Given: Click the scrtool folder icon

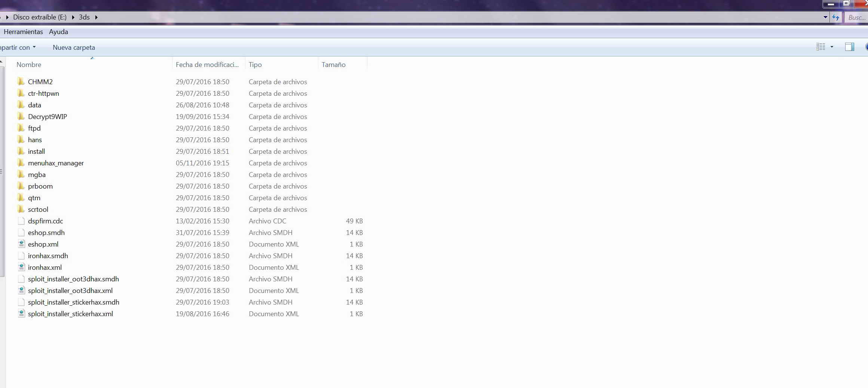Looking at the screenshot, I should 21,209.
